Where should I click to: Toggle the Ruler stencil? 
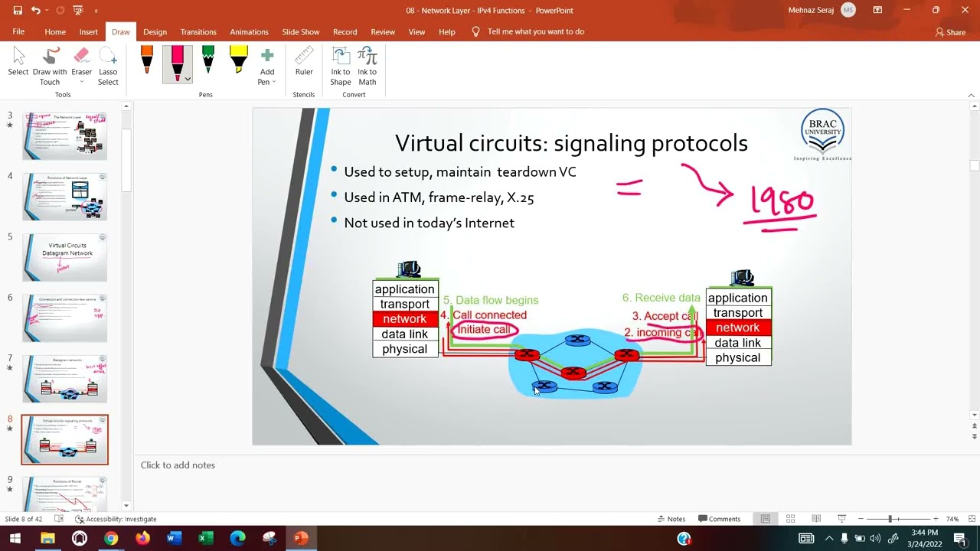point(304,61)
